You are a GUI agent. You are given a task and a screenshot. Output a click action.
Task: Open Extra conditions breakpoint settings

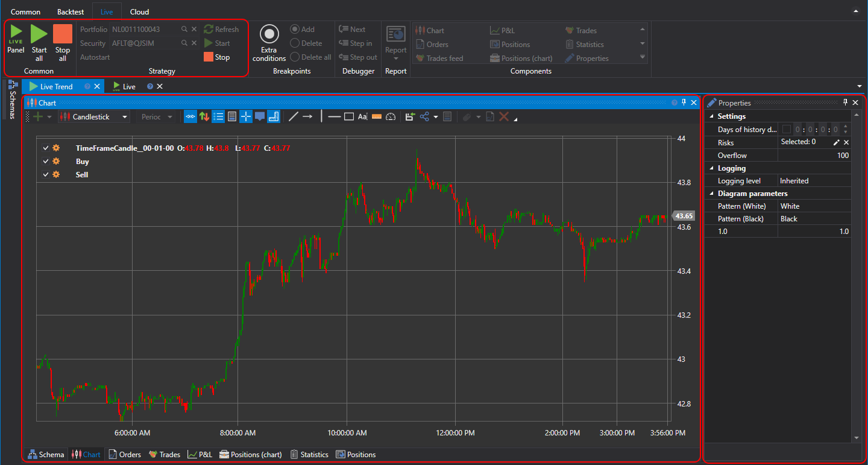(x=269, y=43)
